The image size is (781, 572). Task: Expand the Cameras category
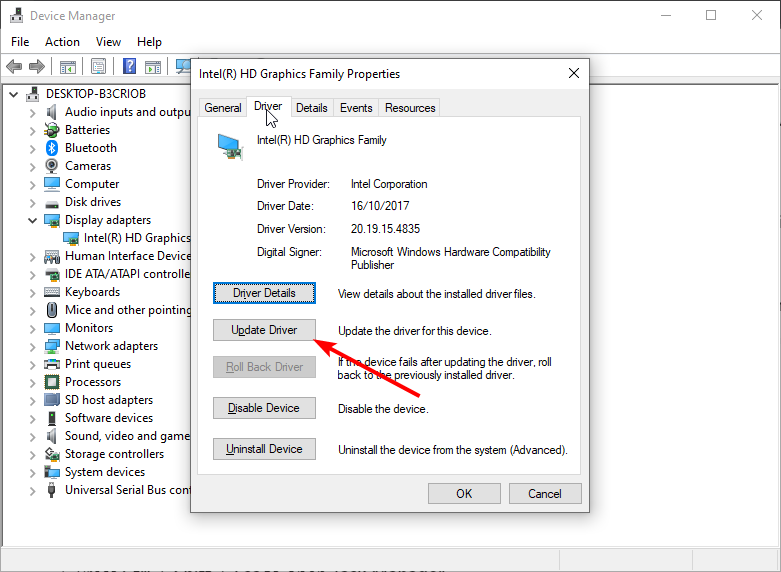click(33, 166)
